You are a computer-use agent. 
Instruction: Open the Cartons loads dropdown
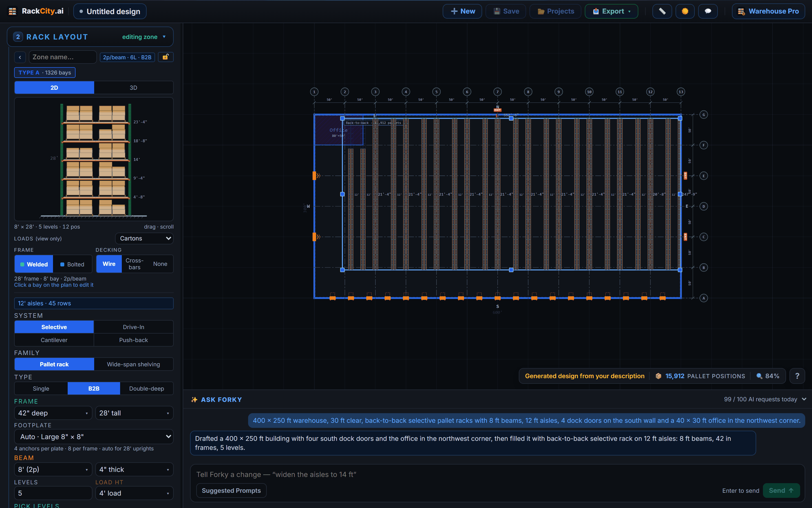(x=144, y=238)
